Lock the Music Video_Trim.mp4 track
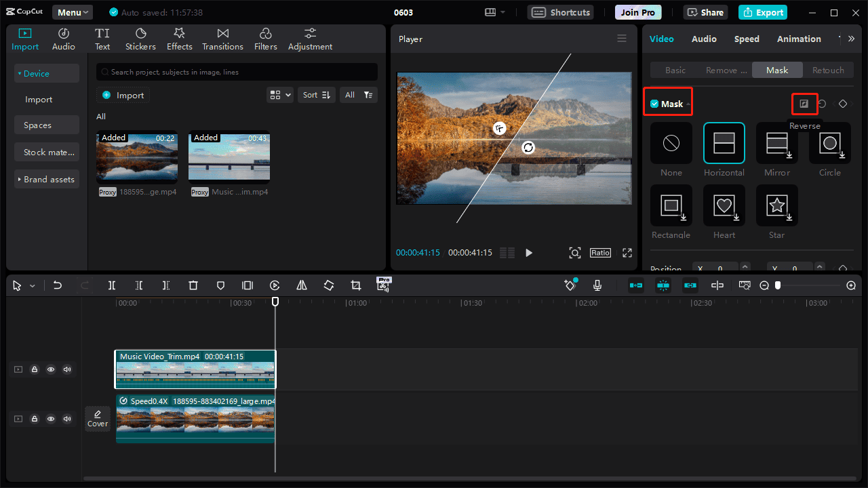868x488 pixels. click(x=35, y=369)
